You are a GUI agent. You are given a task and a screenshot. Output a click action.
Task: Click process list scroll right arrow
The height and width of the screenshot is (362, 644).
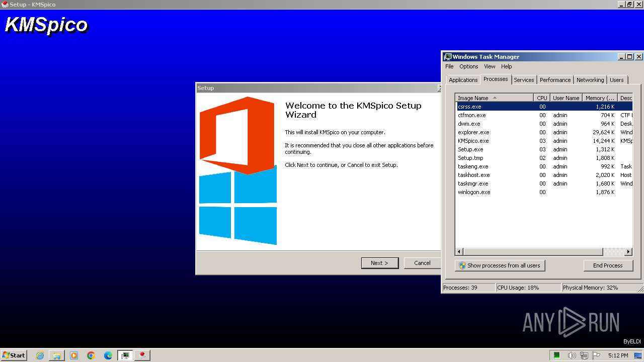tap(628, 251)
